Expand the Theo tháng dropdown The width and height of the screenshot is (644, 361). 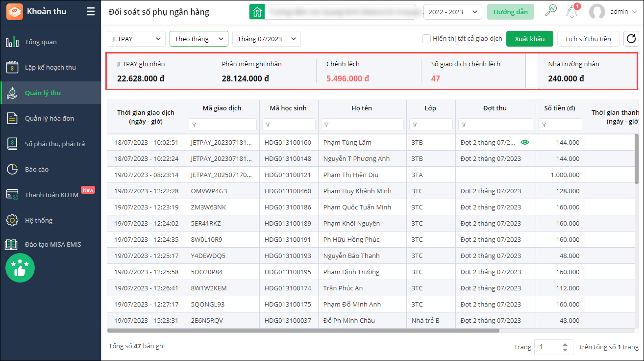(198, 39)
